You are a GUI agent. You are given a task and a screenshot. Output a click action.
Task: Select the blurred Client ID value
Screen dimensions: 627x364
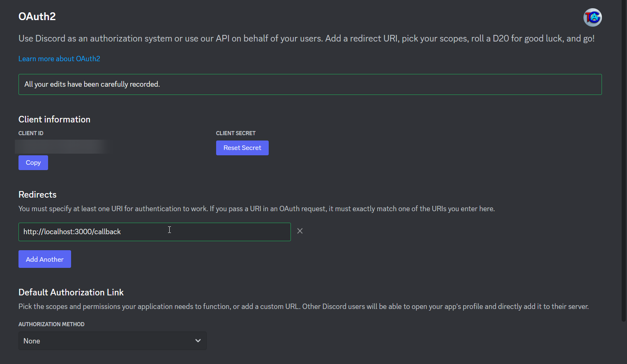(x=62, y=147)
